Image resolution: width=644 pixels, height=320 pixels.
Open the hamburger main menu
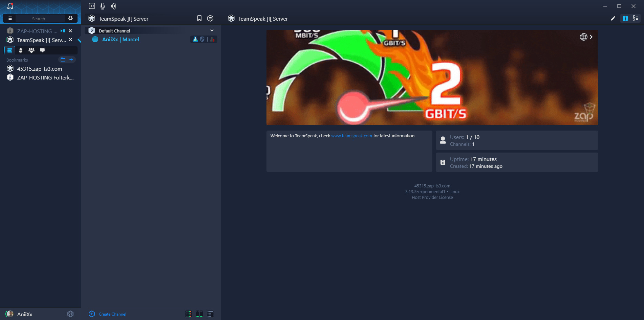pyautogui.click(x=10, y=18)
